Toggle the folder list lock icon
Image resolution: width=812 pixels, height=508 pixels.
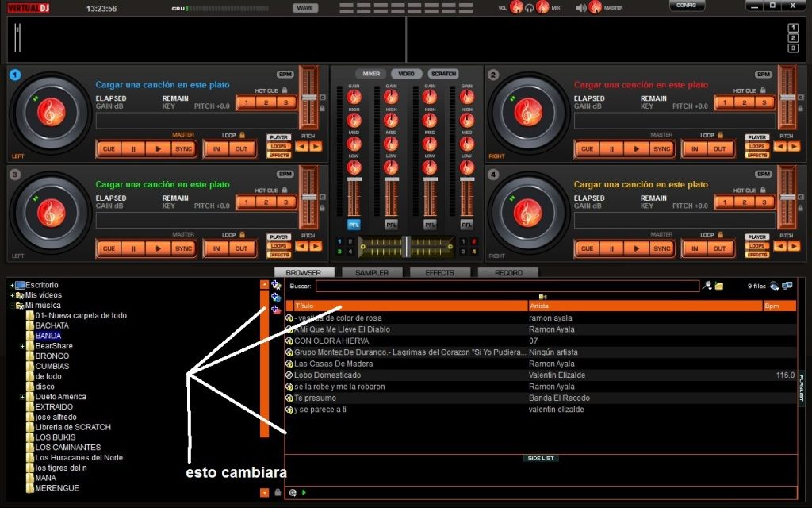(x=278, y=492)
